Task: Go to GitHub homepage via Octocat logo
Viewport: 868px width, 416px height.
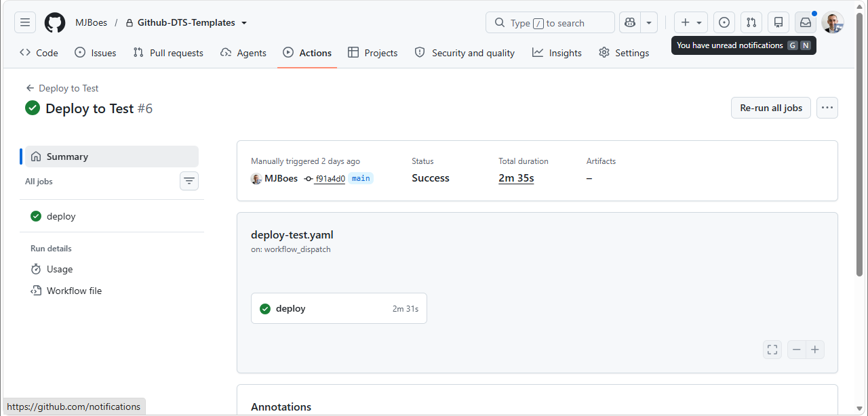Action: (55, 22)
